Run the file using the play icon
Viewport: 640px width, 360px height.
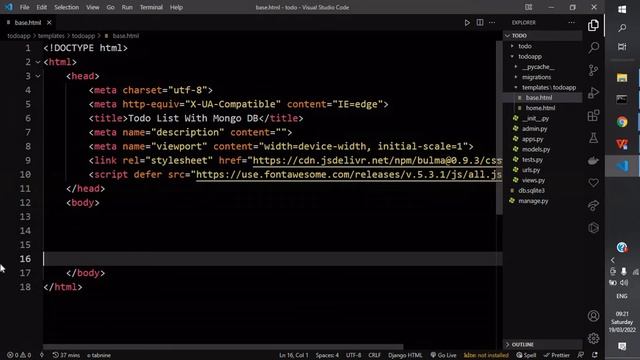click(x=467, y=22)
